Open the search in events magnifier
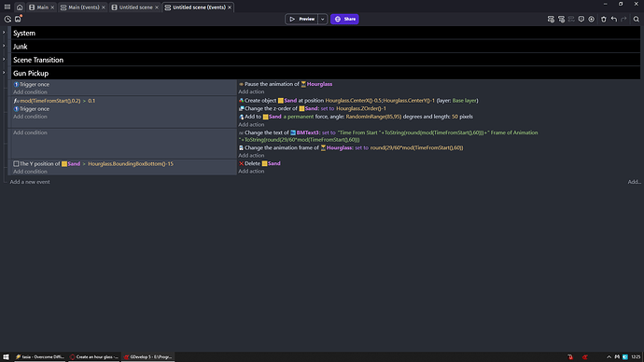This screenshot has width=644, height=362. coord(637,19)
